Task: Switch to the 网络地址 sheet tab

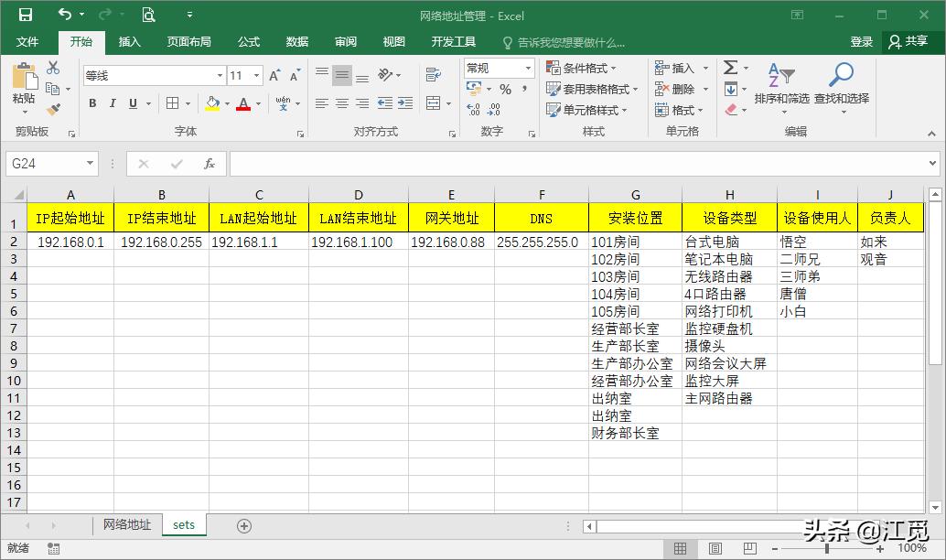Action: [126, 525]
